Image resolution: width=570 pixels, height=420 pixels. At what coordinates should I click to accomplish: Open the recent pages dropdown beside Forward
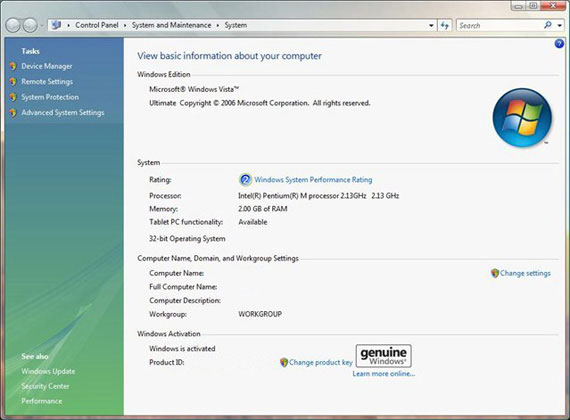(x=42, y=25)
